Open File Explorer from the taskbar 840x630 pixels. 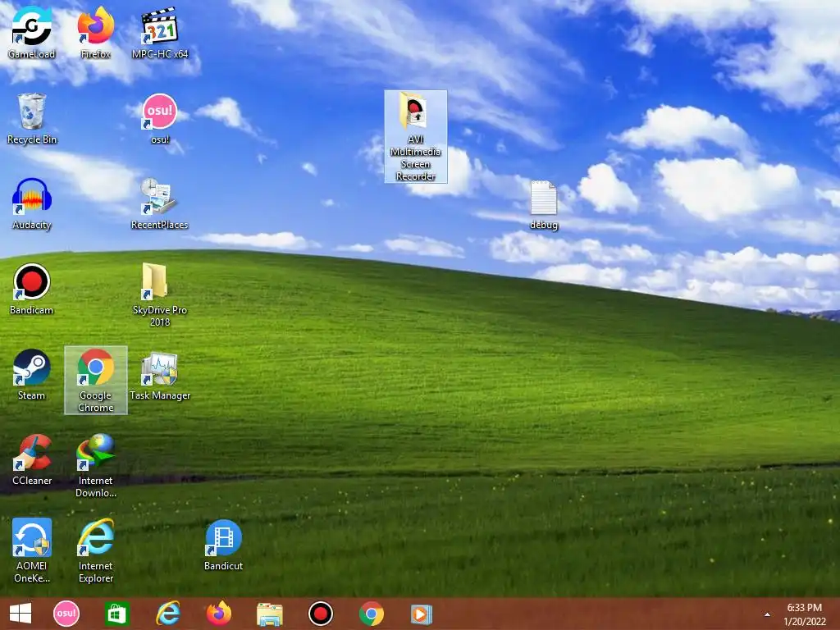(269, 614)
